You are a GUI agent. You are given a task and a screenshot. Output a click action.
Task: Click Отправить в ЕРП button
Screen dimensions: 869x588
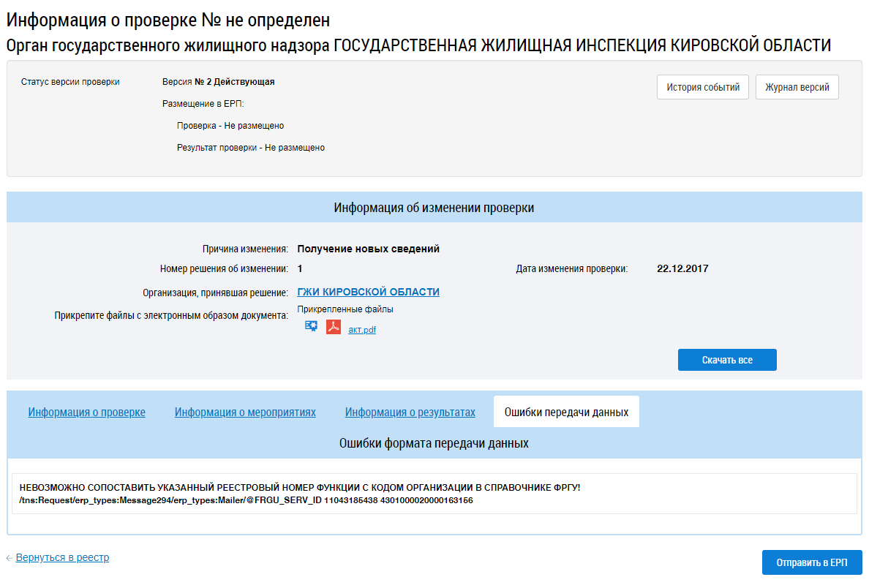point(812,562)
